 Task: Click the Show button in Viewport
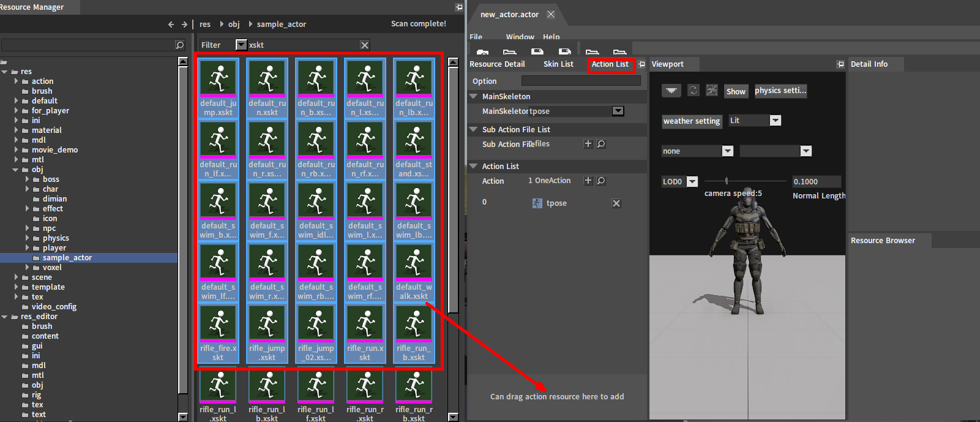(x=736, y=91)
